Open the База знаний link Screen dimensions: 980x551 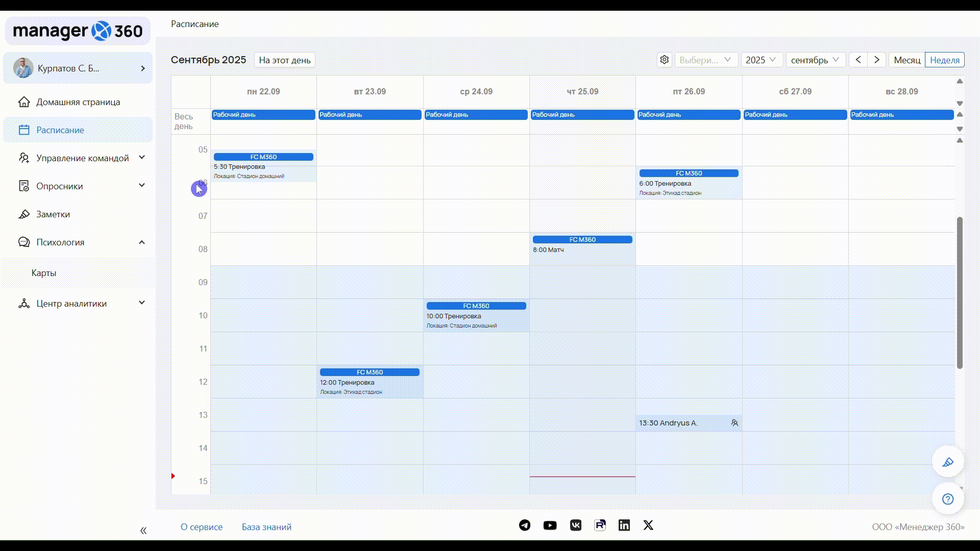pos(266,527)
